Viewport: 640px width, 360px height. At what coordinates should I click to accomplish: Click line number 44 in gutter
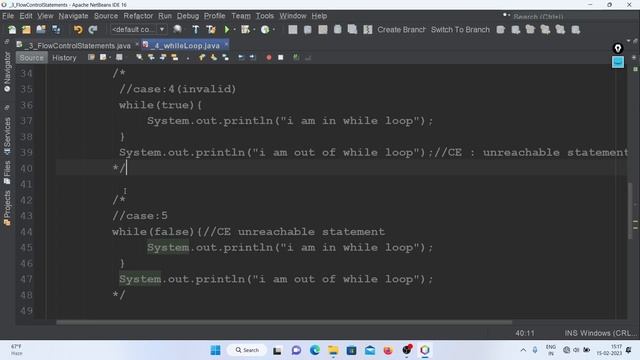click(x=26, y=232)
